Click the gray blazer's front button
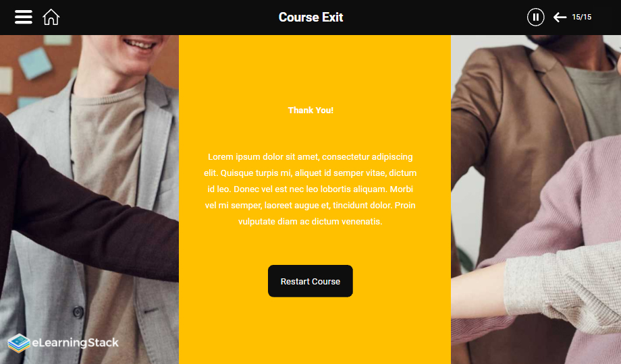Image resolution: width=621 pixels, height=364 pixels. (x=78, y=312)
